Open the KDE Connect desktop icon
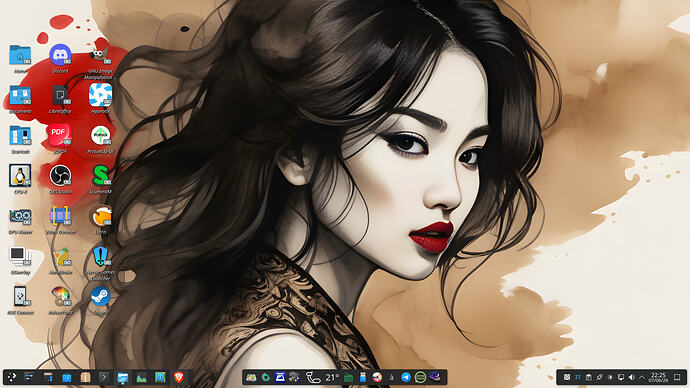The width and height of the screenshot is (690, 388). click(x=20, y=296)
